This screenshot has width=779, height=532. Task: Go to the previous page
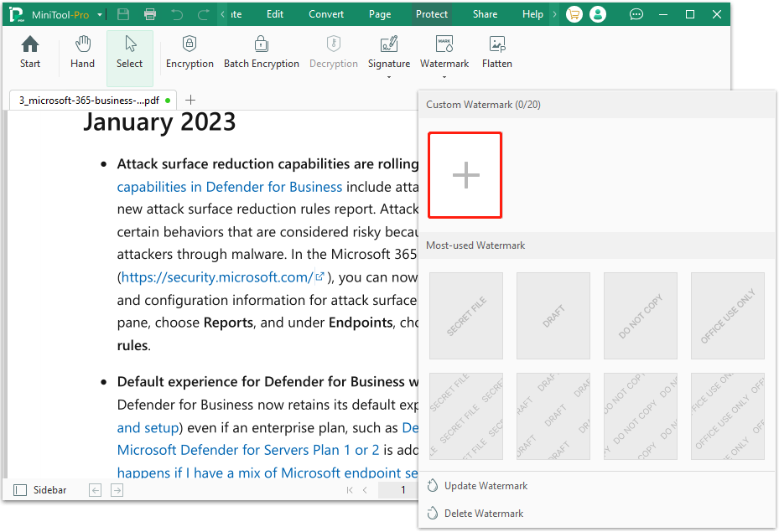[365, 490]
